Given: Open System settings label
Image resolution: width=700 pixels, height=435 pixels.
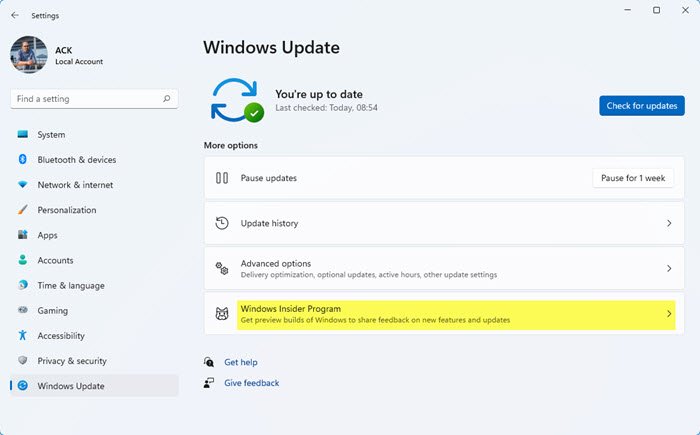Looking at the screenshot, I should pyautogui.click(x=51, y=134).
